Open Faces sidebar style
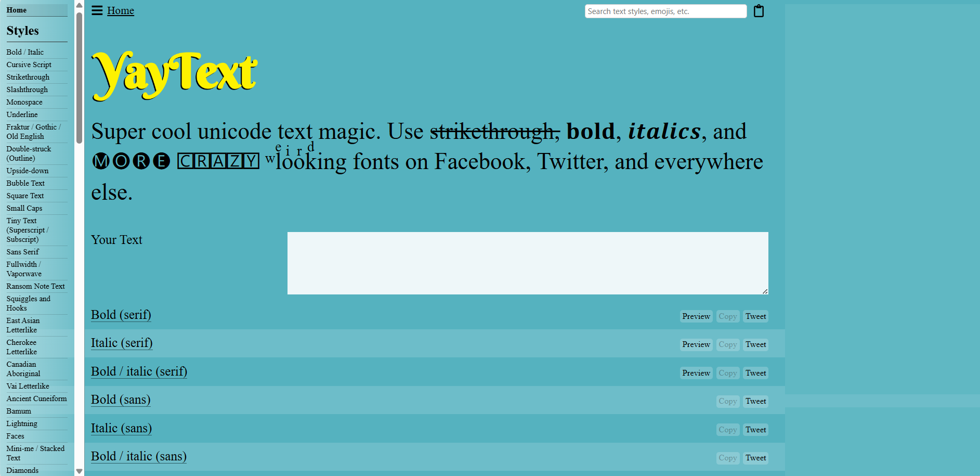 (x=16, y=436)
